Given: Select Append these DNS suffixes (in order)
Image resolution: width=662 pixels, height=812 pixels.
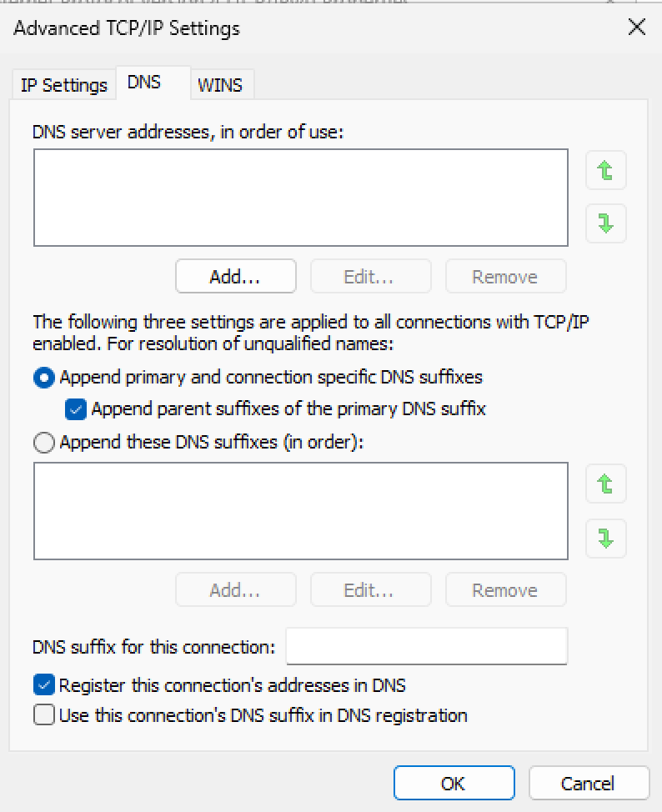Looking at the screenshot, I should tap(44, 443).
